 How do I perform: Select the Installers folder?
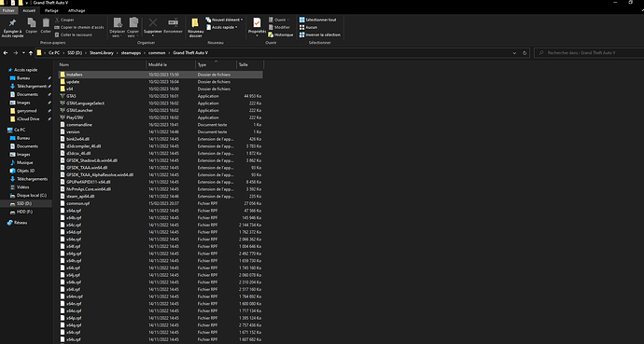pyautogui.click(x=160, y=75)
